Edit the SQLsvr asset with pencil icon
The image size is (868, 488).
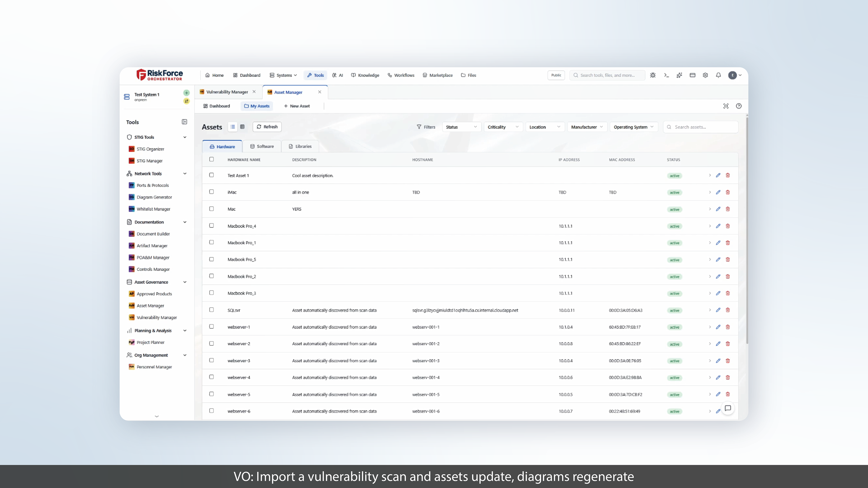718,310
